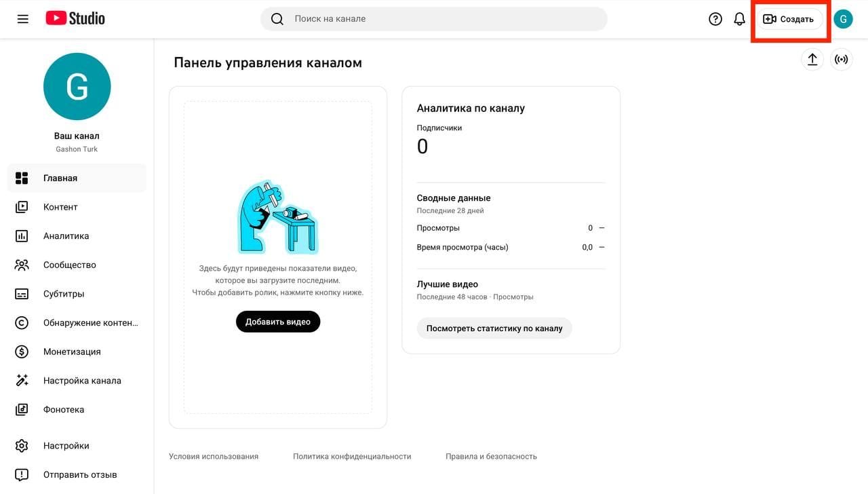Go to Главная in the sidebar

click(x=22, y=178)
